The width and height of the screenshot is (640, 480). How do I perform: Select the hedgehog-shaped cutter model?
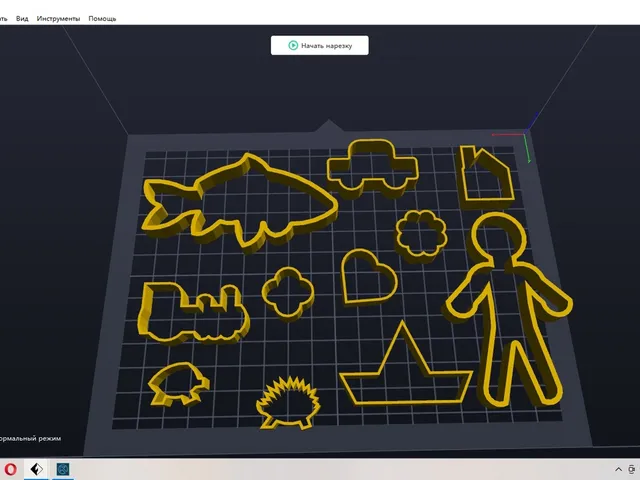[289, 404]
